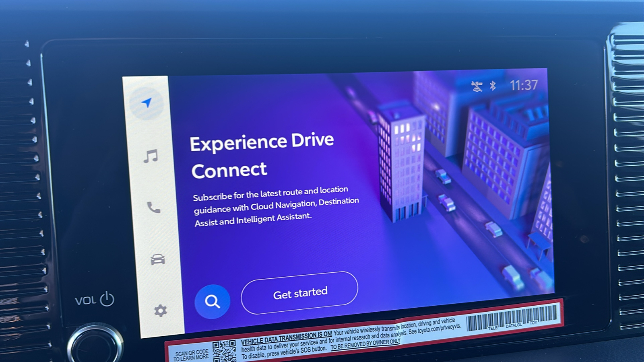This screenshot has height=362, width=644.
Task: Tap the blue magnifier search button
Action: (212, 301)
